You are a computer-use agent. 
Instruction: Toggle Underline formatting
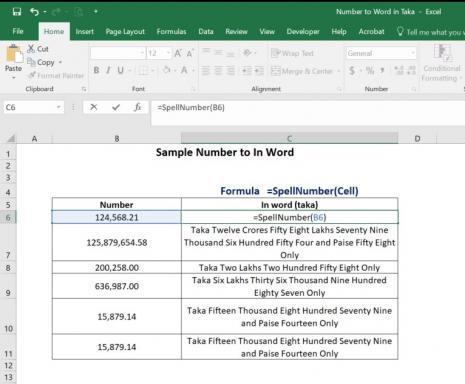[120, 70]
